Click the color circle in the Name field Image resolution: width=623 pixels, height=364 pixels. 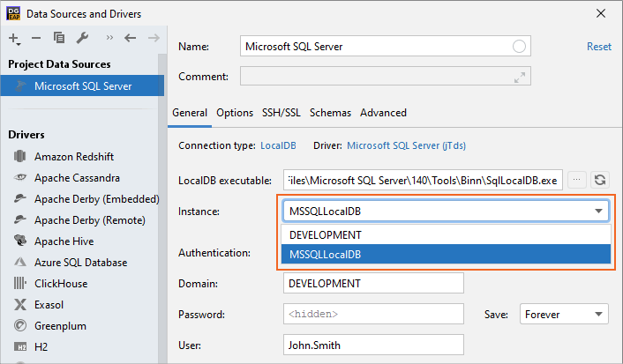point(520,47)
